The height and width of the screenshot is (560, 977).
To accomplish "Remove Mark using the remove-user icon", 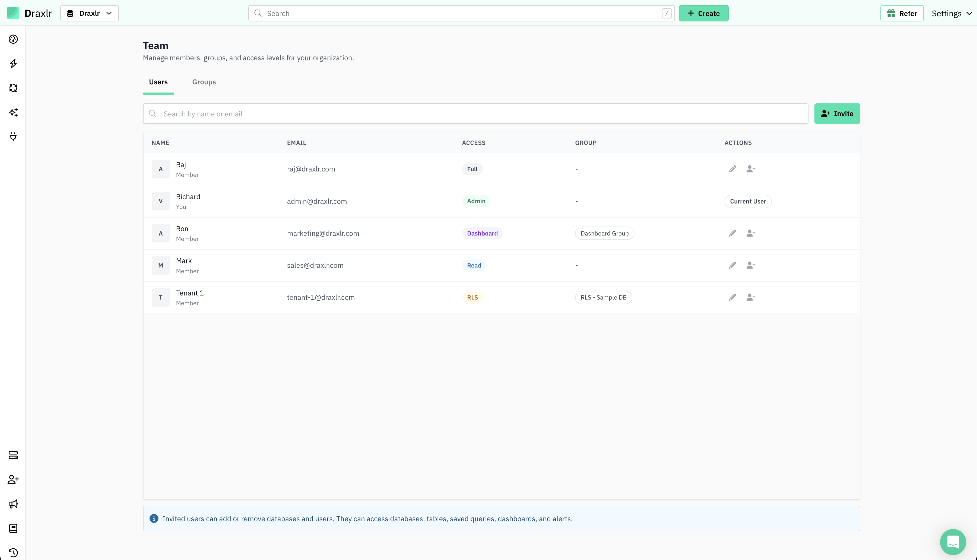I will point(750,265).
